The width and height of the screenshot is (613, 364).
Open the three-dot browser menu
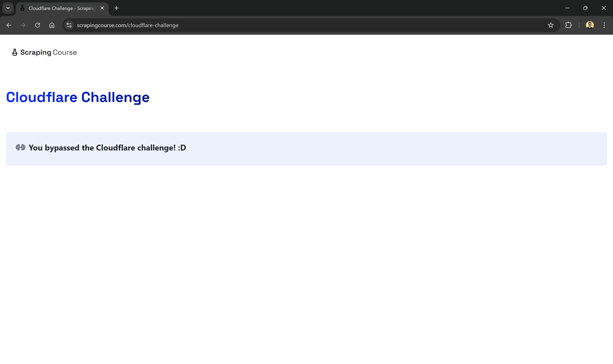coord(604,25)
